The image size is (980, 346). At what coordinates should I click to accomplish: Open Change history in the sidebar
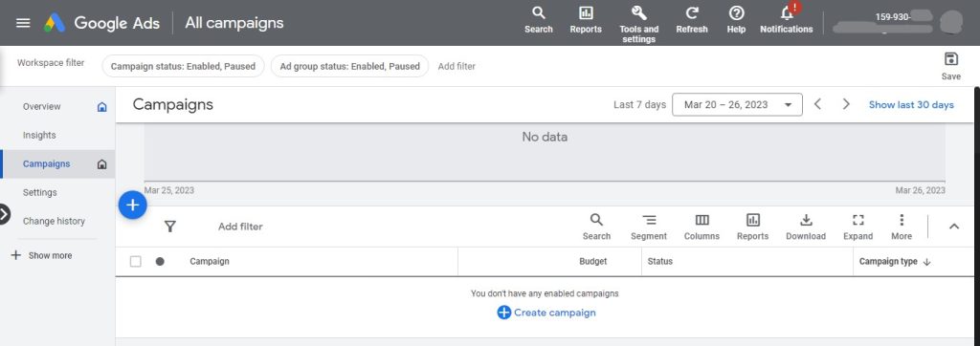coord(54,221)
